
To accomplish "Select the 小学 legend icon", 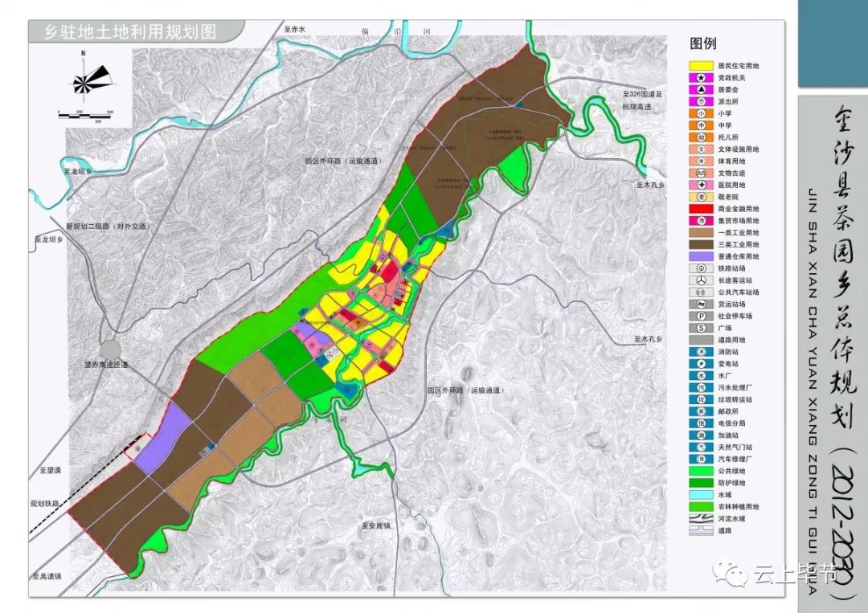I will point(701,113).
